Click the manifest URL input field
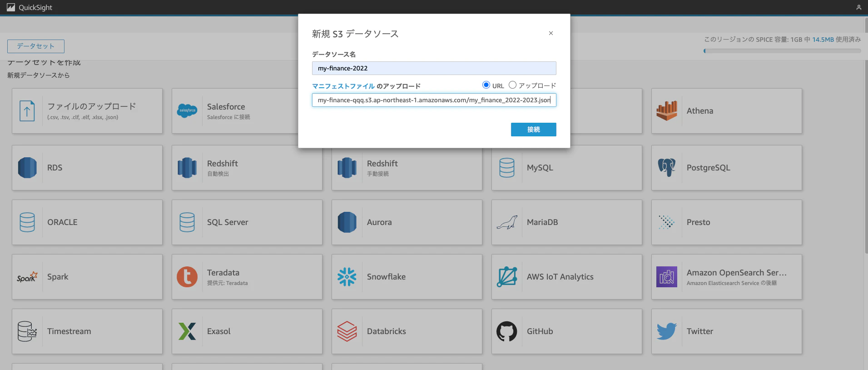Viewport: 868px width, 370px height. (434, 100)
